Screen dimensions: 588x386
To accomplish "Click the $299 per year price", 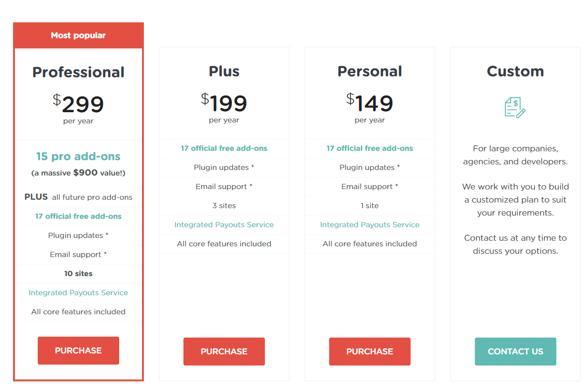I will pos(78,105).
